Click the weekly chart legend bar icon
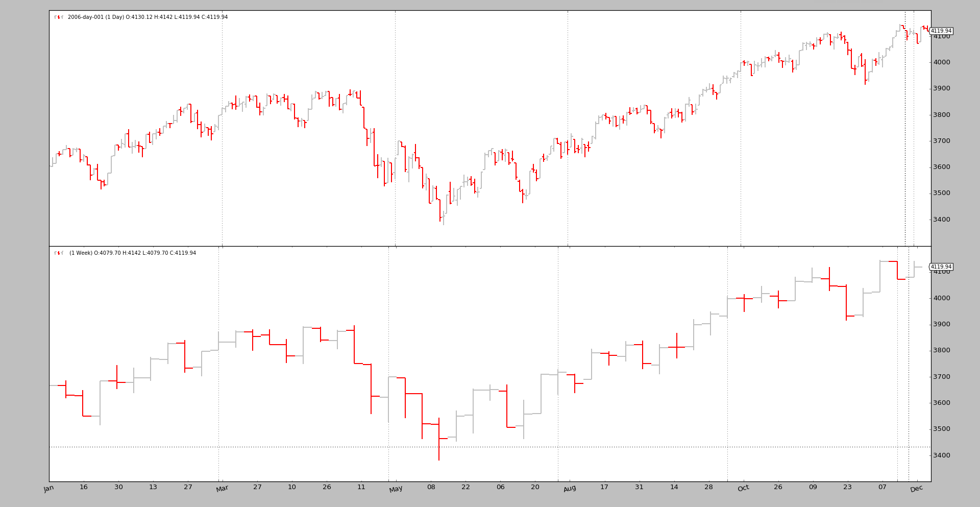This screenshot has width=980, height=507. coord(59,253)
